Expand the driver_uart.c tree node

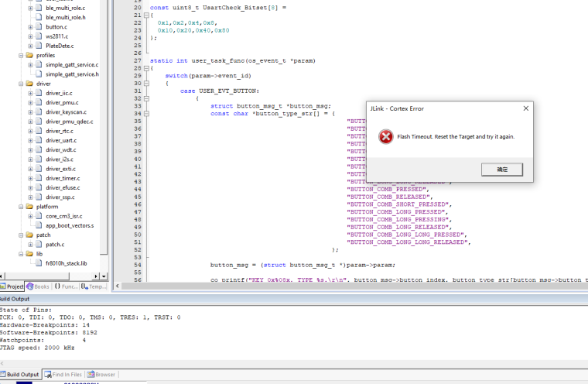[x=30, y=140]
